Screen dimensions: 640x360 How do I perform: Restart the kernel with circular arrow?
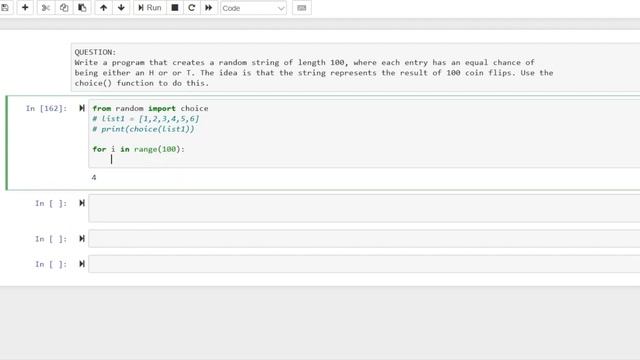pyautogui.click(x=191, y=8)
